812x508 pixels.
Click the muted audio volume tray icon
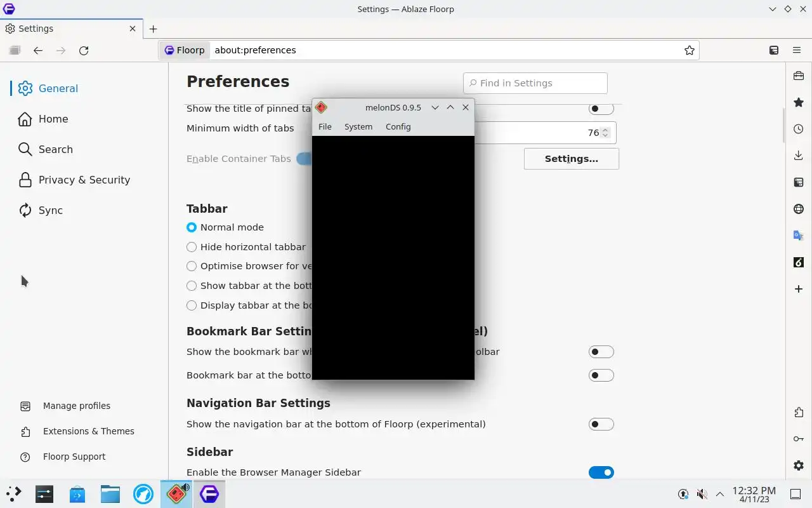pyautogui.click(x=702, y=493)
